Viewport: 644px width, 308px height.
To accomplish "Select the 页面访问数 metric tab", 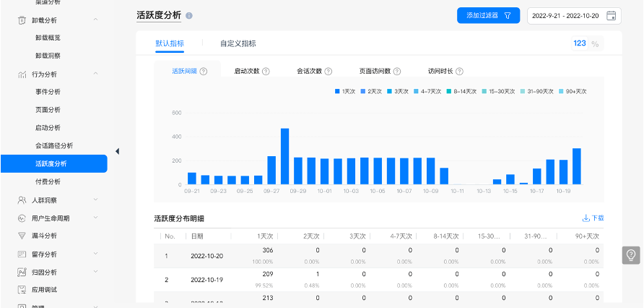I will pos(375,72).
